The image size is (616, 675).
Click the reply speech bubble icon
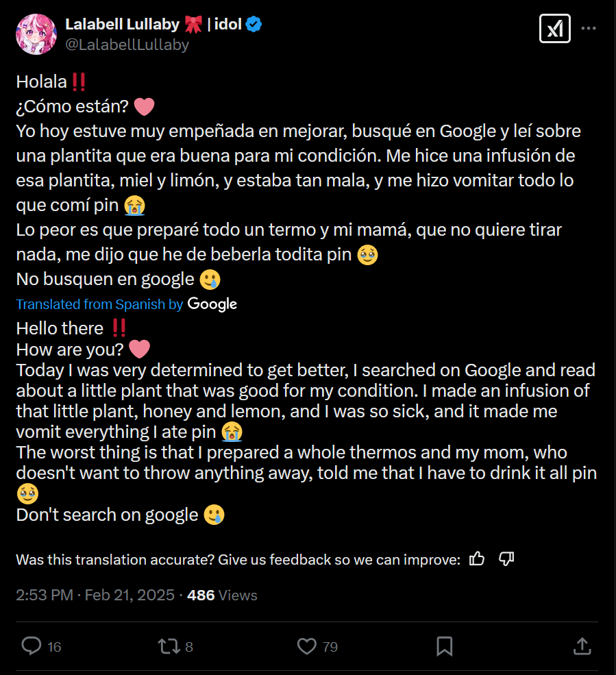[x=32, y=646]
